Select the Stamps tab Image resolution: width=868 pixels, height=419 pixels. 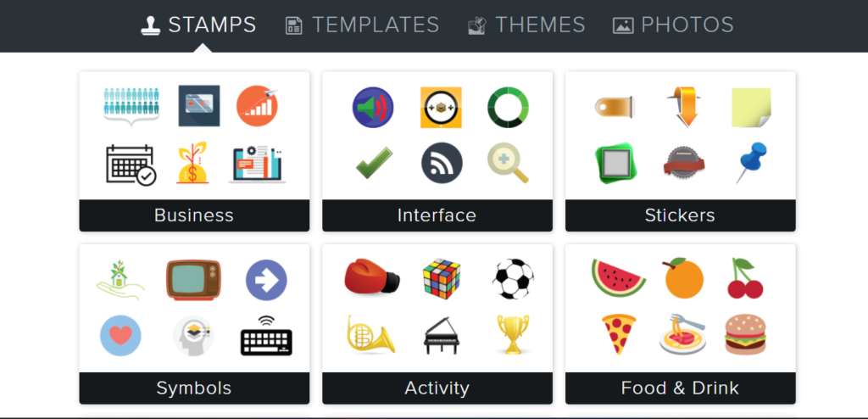click(199, 25)
